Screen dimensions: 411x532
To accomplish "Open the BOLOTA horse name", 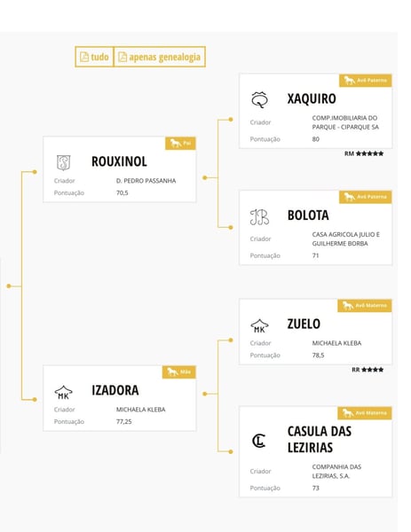I will pos(308,215).
